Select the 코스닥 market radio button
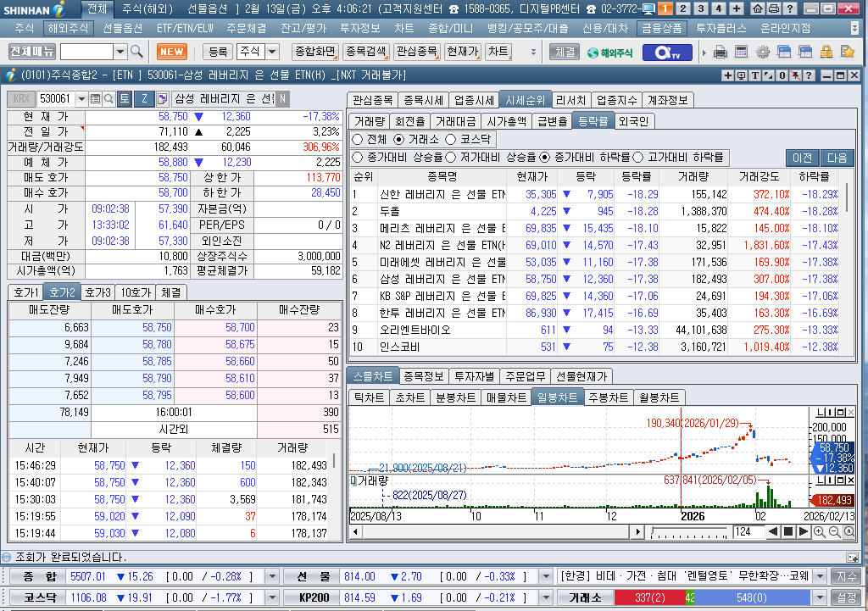Image resolution: width=868 pixels, height=611 pixels. [x=451, y=140]
